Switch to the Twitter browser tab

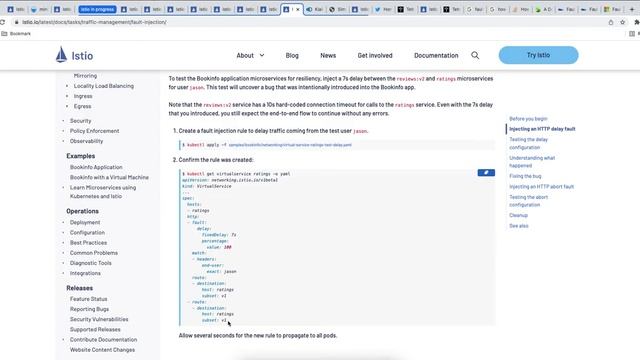383,9
